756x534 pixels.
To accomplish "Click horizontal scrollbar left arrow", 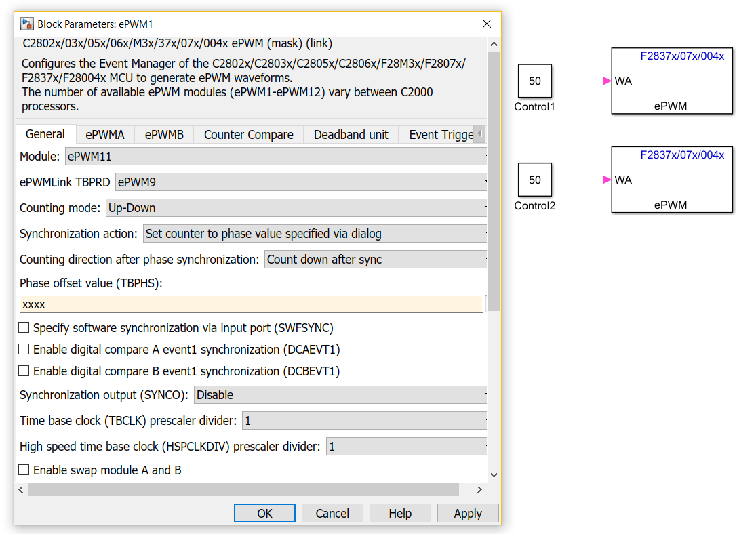I will 21,490.
